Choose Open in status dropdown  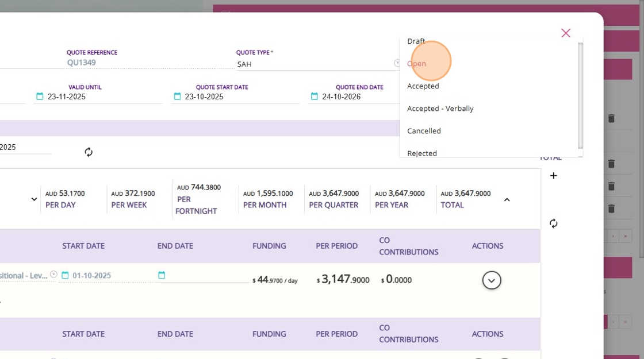(416, 64)
